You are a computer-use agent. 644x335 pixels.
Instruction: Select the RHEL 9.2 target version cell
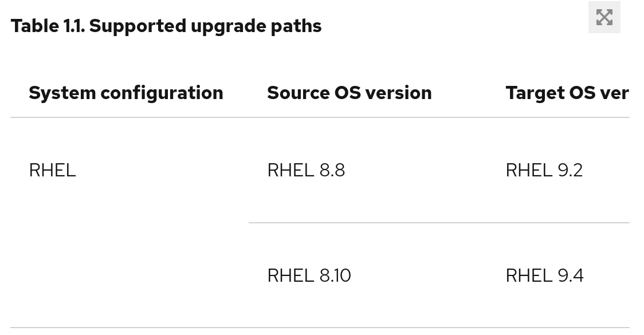544,171
